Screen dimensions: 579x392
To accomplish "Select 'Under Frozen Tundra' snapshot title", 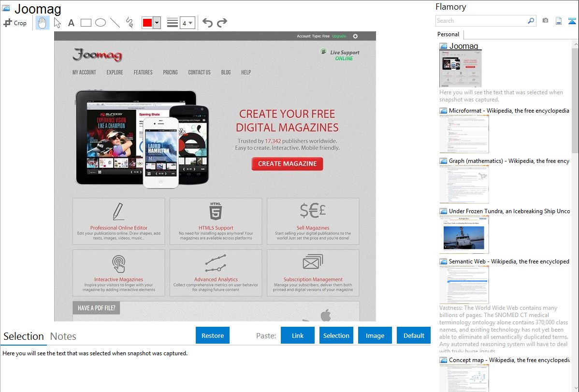I will coord(509,211).
